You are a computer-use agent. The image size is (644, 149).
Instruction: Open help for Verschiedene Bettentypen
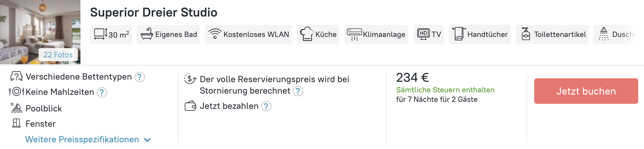[x=140, y=77]
